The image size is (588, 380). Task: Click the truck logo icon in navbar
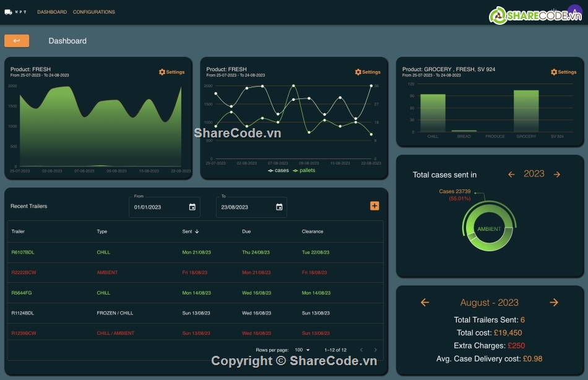click(x=8, y=12)
